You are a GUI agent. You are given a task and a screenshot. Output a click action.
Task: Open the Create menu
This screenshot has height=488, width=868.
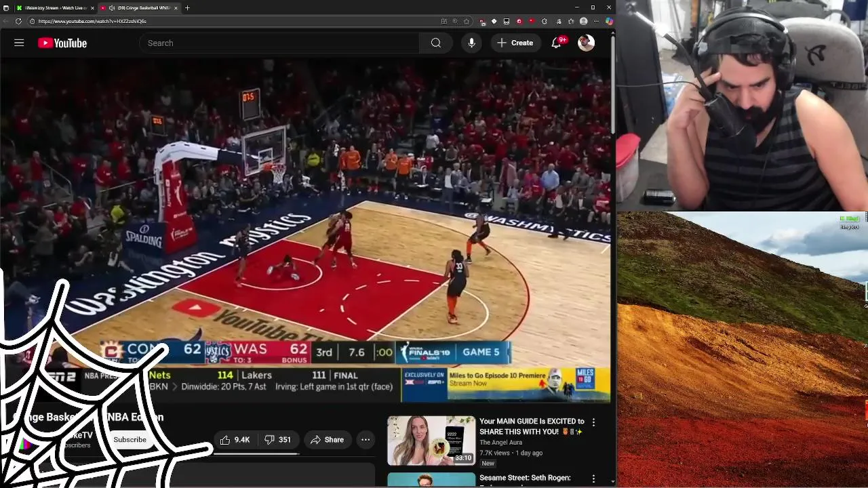(x=515, y=43)
